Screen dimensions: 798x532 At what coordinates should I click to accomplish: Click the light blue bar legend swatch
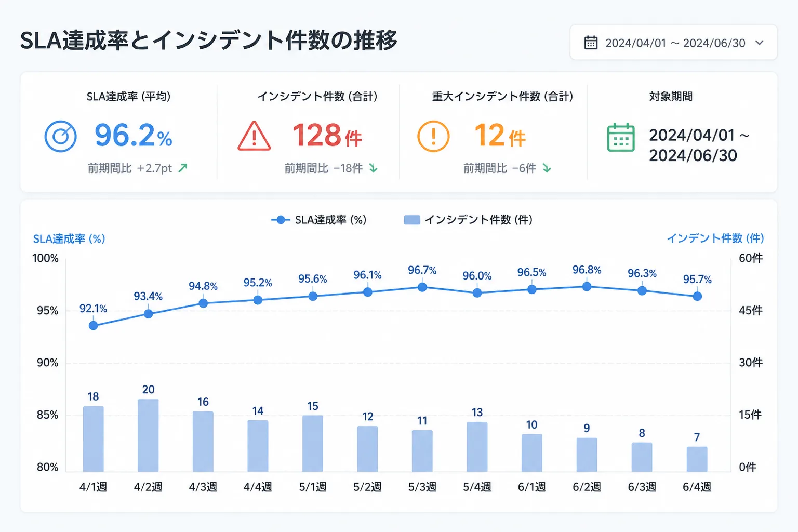412,220
